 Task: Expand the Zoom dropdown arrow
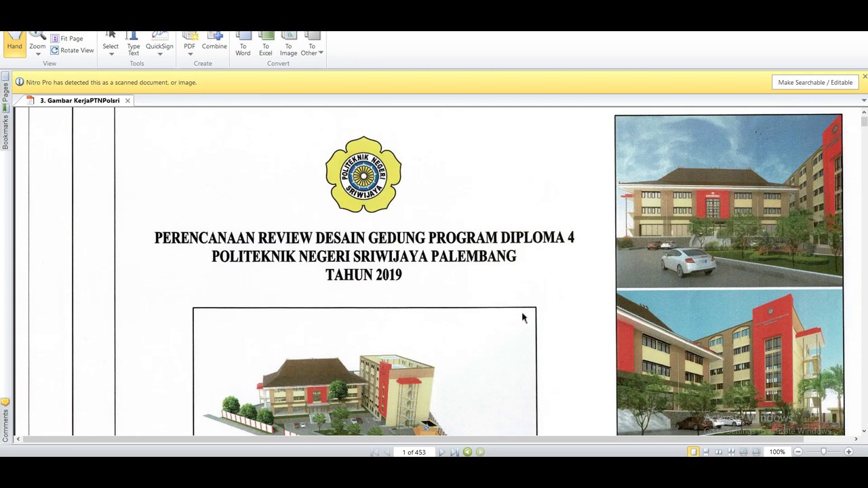pyautogui.click(x=37, y=54)
